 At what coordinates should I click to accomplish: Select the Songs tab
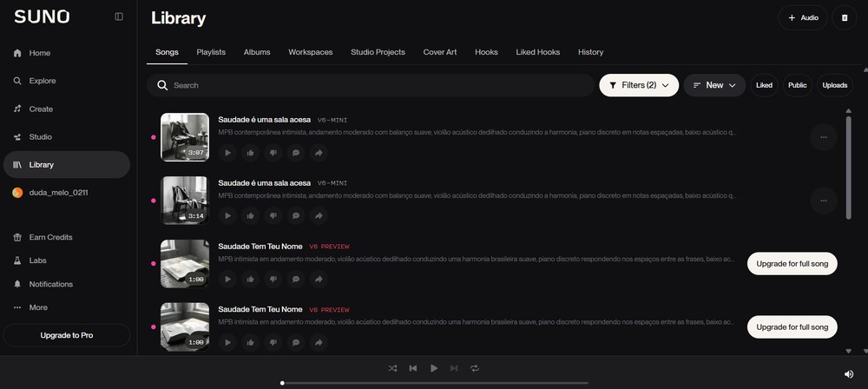click(x=167, y=52)
